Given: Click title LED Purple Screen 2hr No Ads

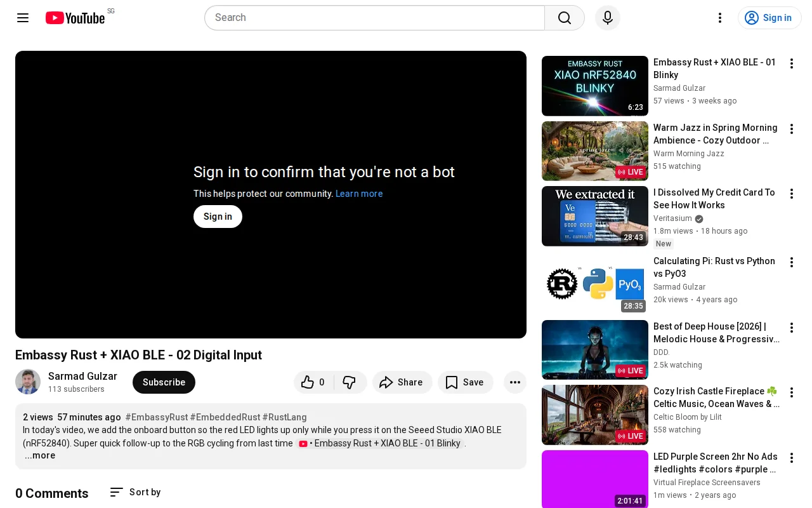Looking at the screenshot, I should (x=716, y=463).
